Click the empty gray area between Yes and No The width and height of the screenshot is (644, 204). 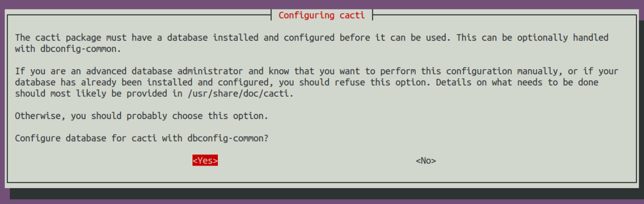pos(317,161)
